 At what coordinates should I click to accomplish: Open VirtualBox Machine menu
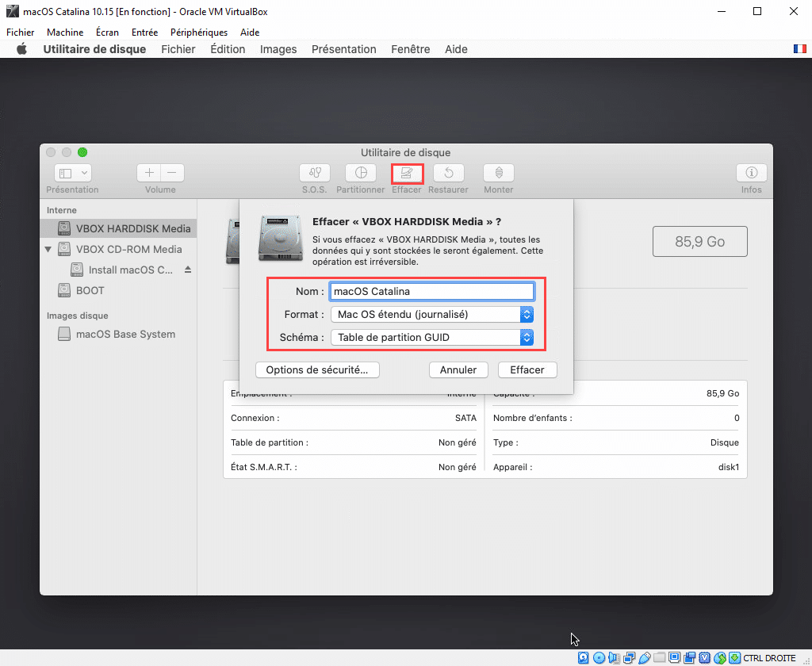click(x=65, y=32)
